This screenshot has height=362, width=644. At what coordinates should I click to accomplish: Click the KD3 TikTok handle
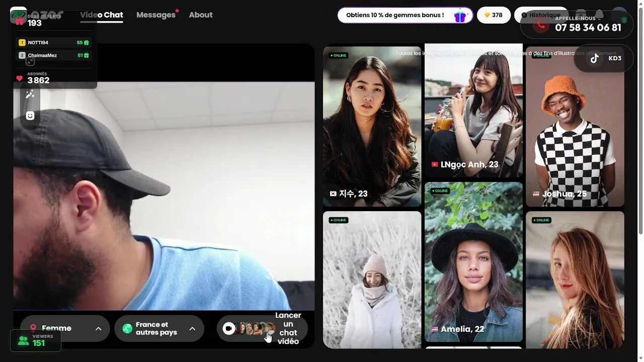click(x=615, y=58)
